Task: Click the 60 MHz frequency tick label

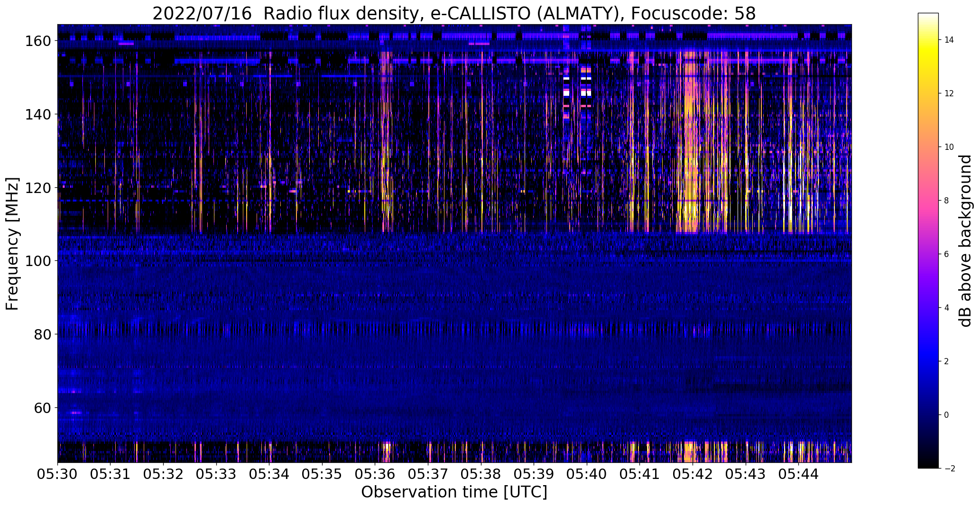Action: click(x=43, y=407)
